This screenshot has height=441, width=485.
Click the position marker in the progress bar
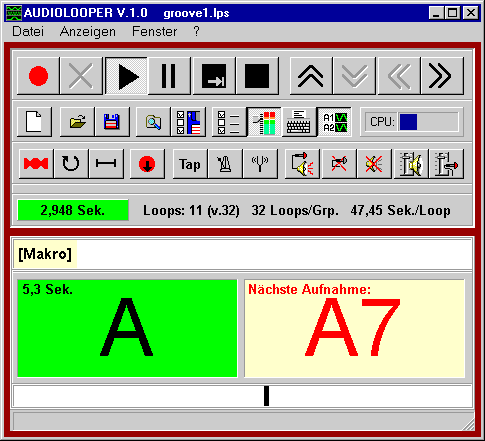coord(266,396)
